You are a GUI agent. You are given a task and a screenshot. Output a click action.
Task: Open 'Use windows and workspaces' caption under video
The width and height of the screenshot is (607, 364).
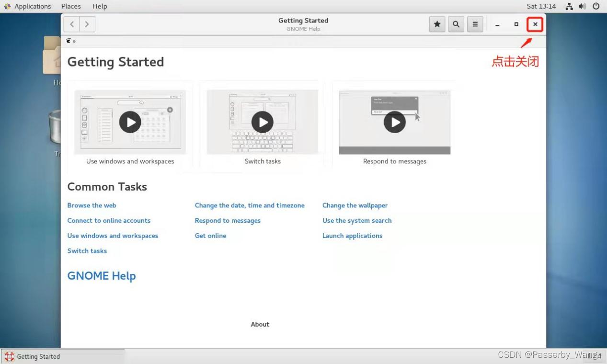(x=130, y=161)
